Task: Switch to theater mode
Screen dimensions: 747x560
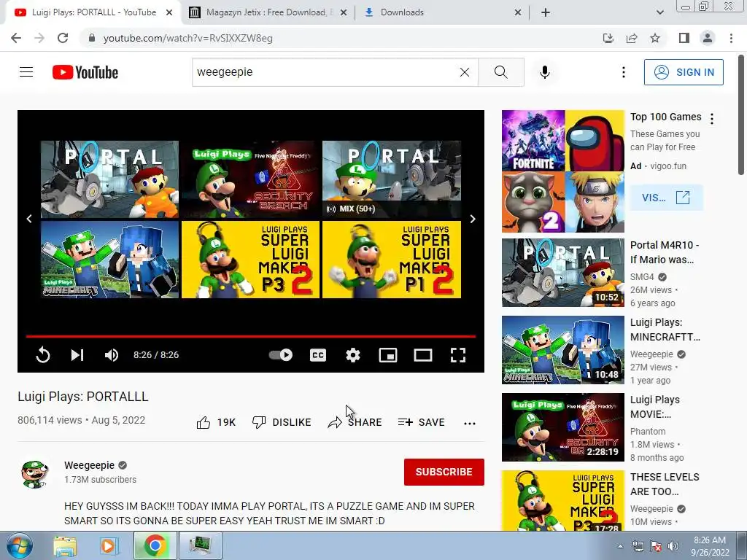Action: pos(423,355)
